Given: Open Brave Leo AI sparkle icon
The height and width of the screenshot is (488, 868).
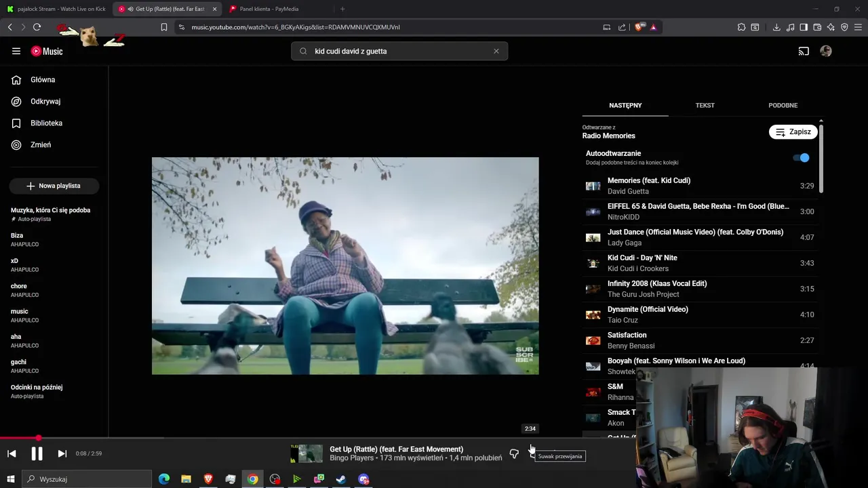Looking at the screenshot, I should [x=831, y=27].
